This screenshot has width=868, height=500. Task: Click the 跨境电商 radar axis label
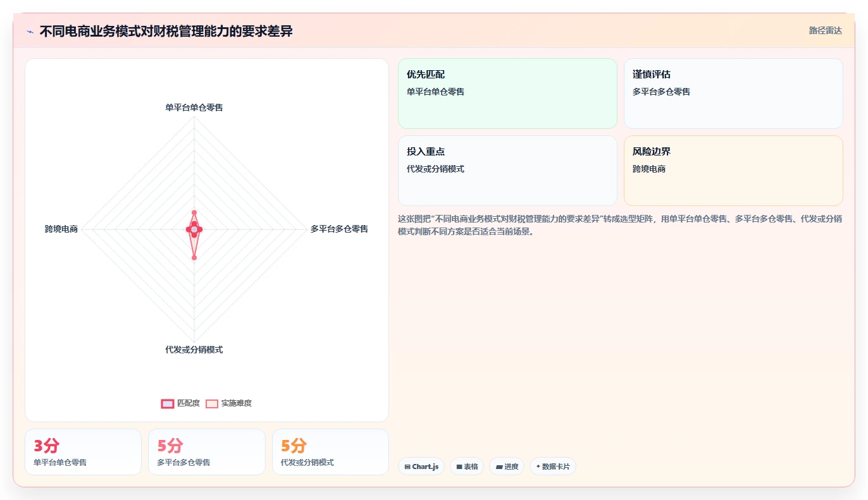pos(61,229)
